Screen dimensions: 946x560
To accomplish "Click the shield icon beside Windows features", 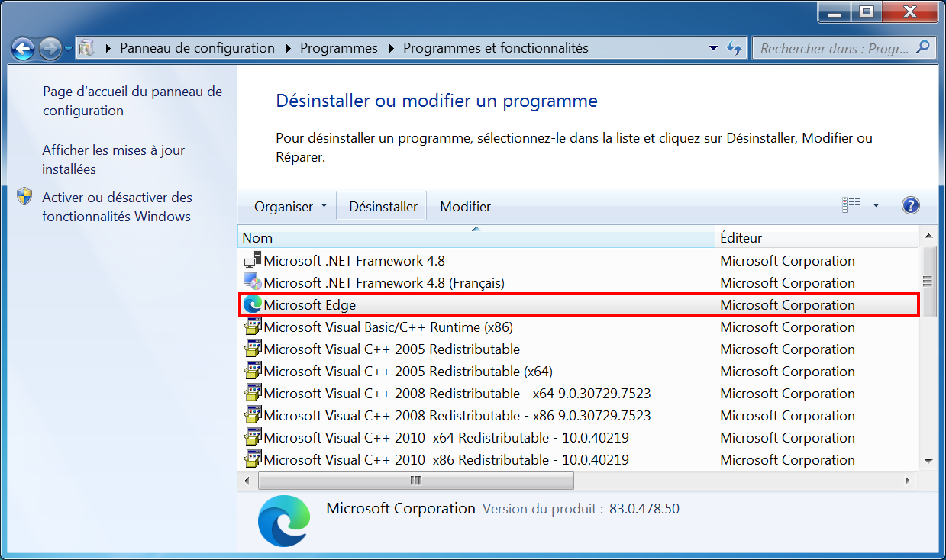I will [x=25, y=197].
